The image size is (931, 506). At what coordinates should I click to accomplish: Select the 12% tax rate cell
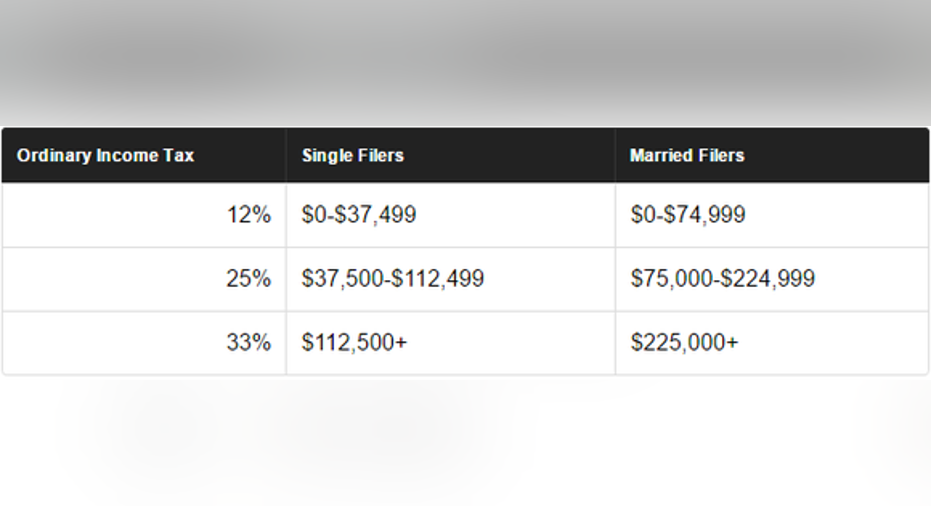(248, 215)
